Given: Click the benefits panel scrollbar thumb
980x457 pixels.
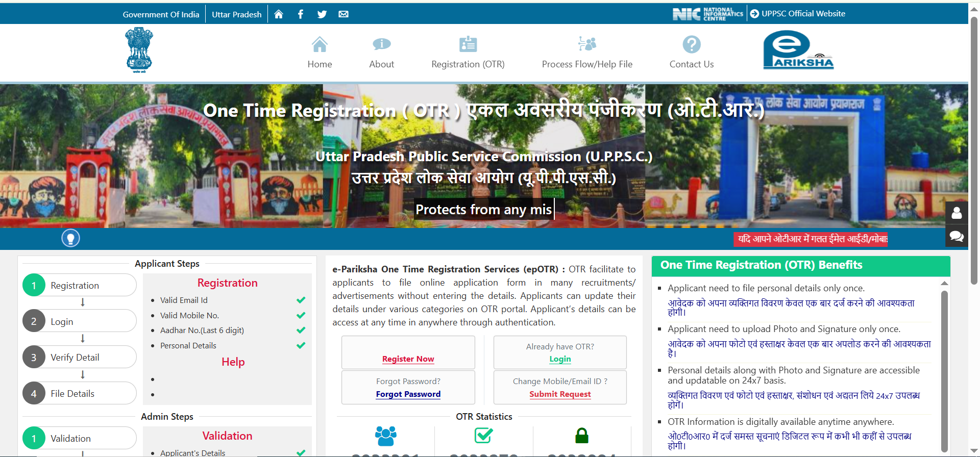Looking at the screenshot, I should click(944, 371).
